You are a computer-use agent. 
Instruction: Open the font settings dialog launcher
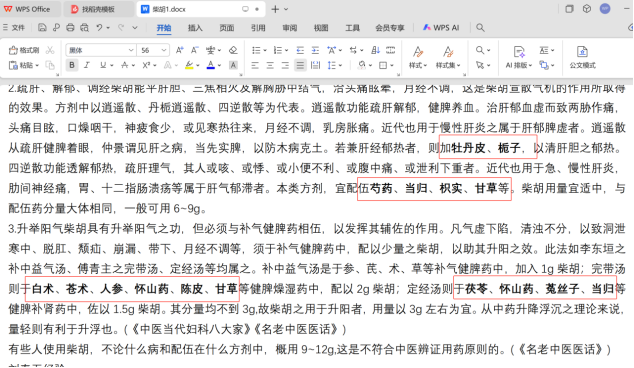pyautogui.click(x=241, y=74)
